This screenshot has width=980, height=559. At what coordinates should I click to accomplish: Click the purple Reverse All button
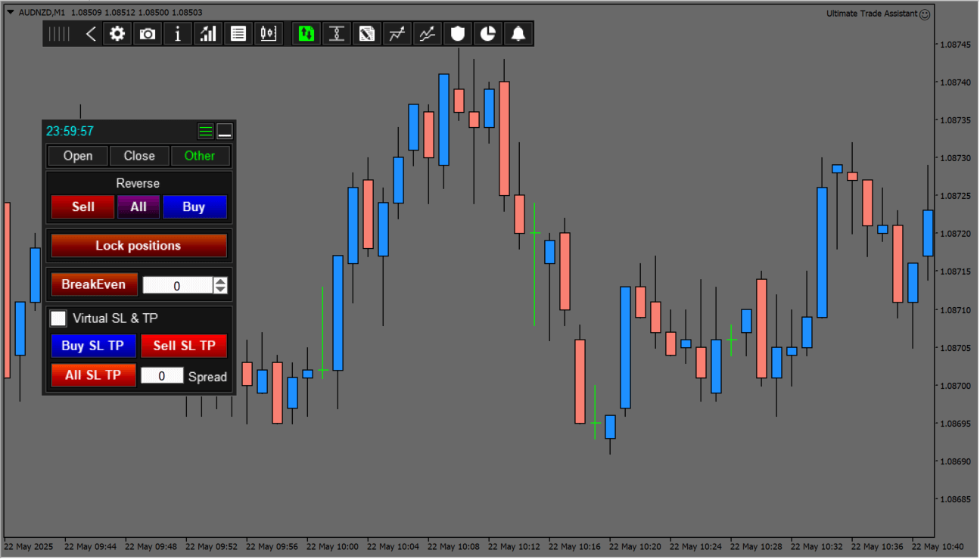coord(138,207)
